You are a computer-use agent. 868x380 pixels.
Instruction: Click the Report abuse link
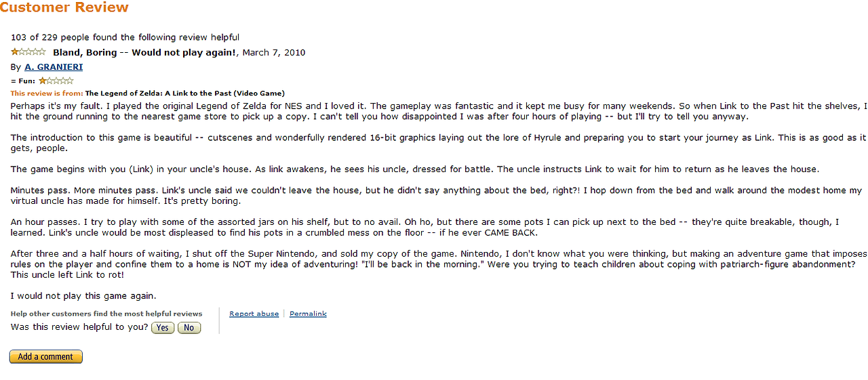[x=254, y=314]
